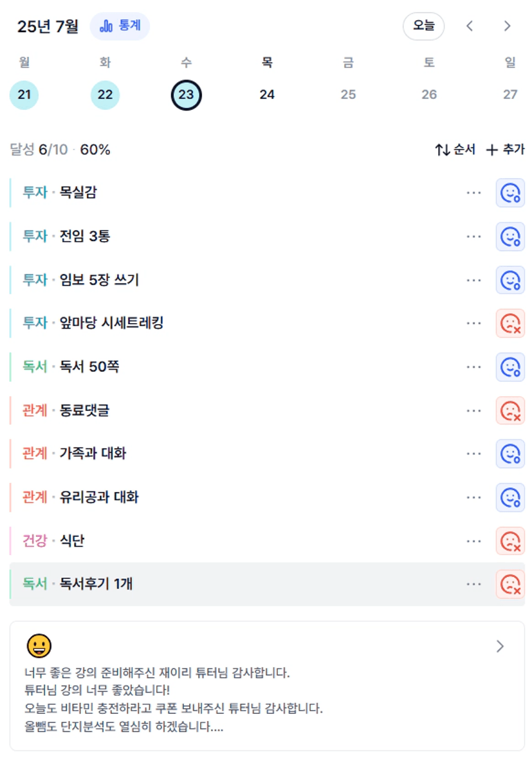Mark 동료댓글 status face icon

(510, 411)
